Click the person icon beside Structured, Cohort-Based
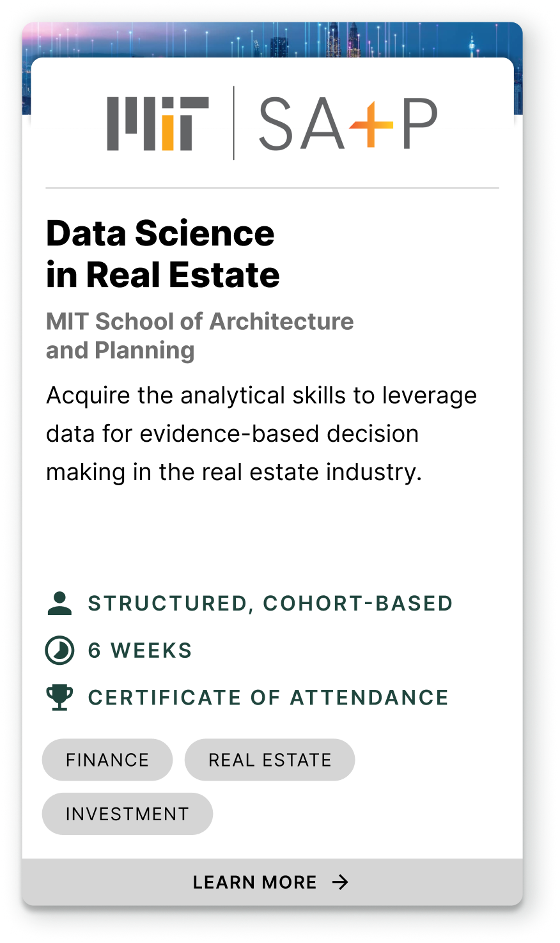 pyautogui.click(x=59, y=604)
